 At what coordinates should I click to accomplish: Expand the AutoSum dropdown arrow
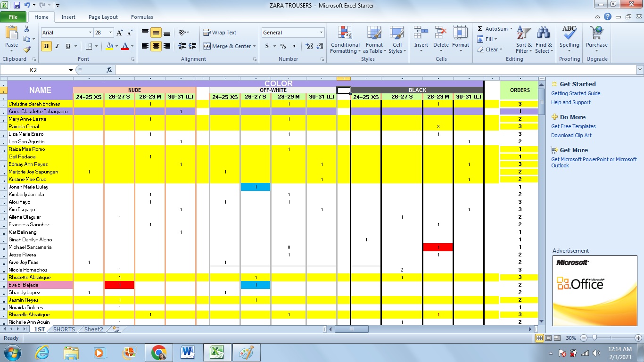[511, 29]
